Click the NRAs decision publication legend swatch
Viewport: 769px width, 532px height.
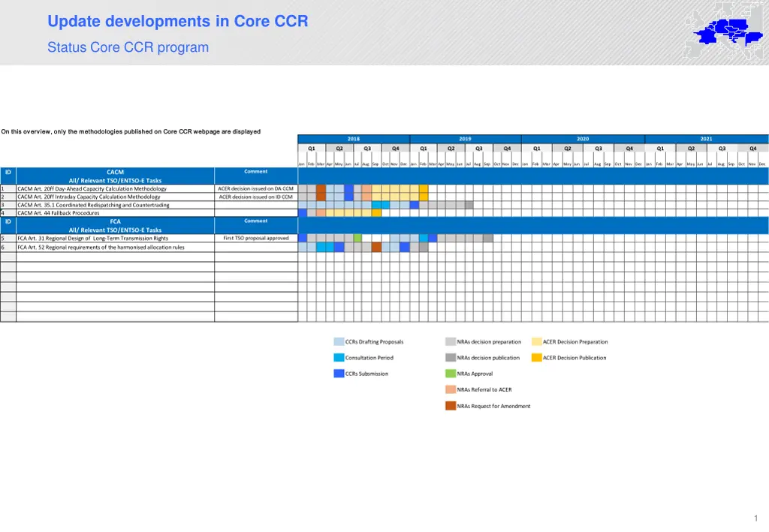pyautogui.click(x=451, y=358)
